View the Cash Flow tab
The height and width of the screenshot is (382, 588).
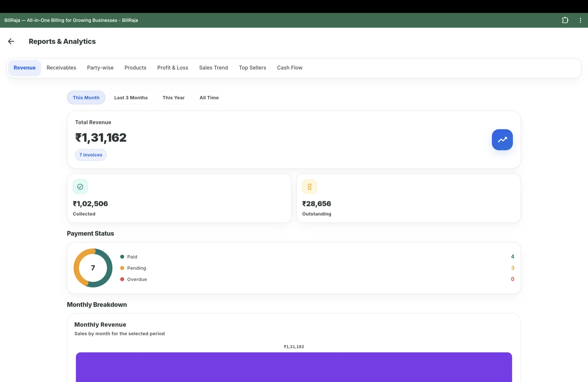pyautogui.click(x=290, y=68)
